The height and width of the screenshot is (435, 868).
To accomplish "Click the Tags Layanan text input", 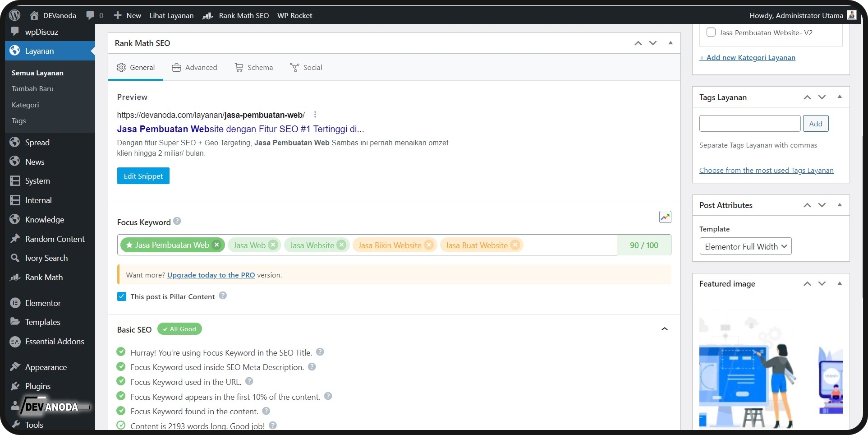I will pos(750,124).
